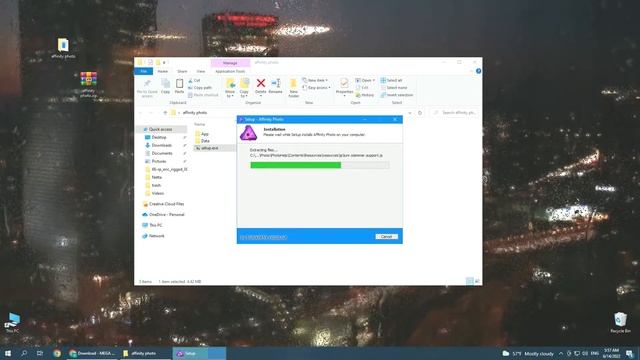
Task: Open the affinity photo zip archive on the desktop
Action: tap(88, 85)
